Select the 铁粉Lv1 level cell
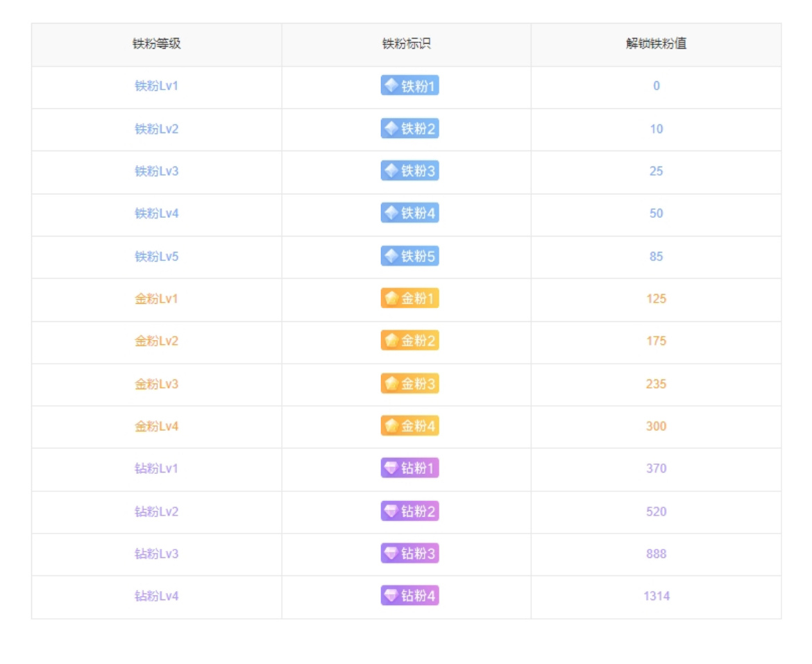 click(x=156, y=86)
